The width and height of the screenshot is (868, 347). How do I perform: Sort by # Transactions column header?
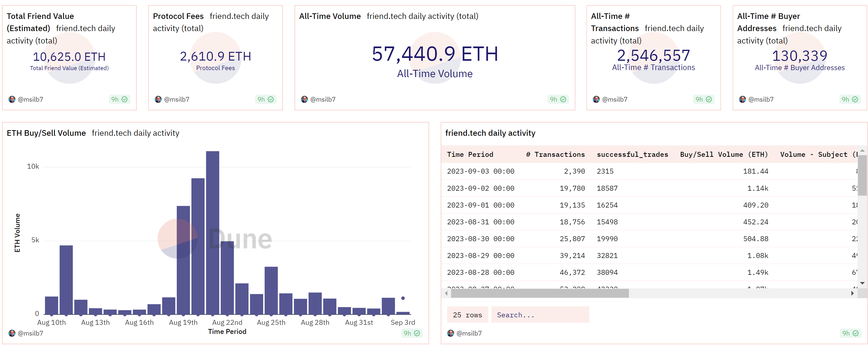(x=555, y=154)
